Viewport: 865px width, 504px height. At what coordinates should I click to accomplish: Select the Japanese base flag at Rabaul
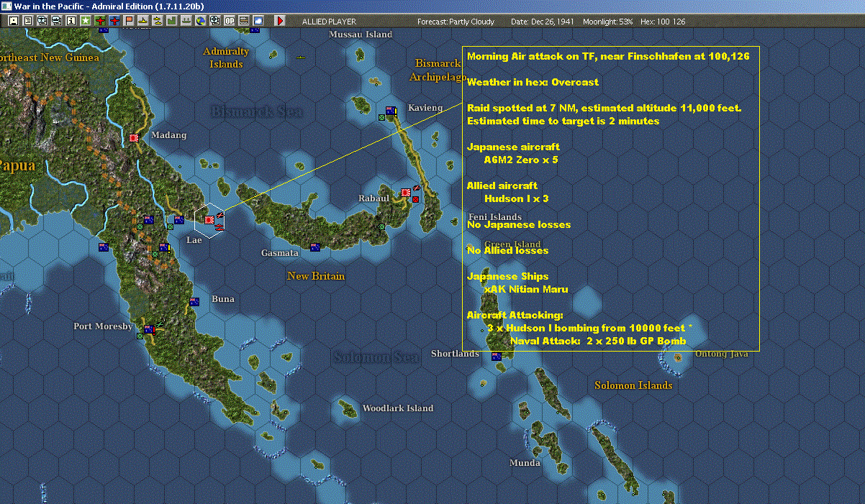pyautogui.click(x=406, y=193)
